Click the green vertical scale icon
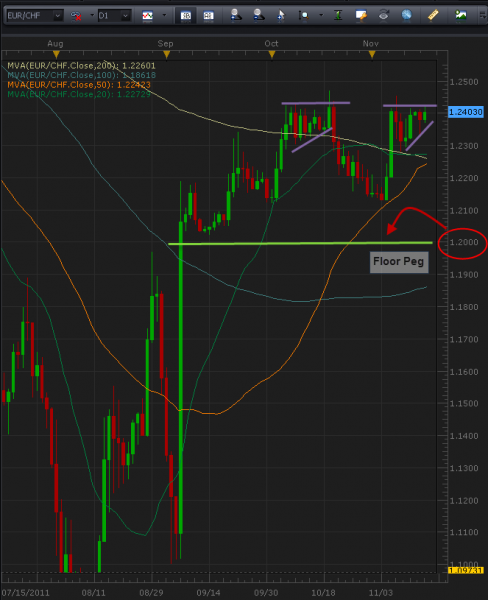Image resolution: width=488 pixels, height=600 pixels. tap(338, 15)
